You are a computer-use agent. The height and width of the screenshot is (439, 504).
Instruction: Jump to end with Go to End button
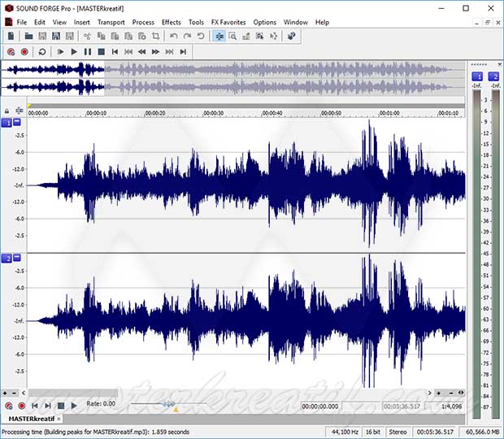[x=183, y=52]
